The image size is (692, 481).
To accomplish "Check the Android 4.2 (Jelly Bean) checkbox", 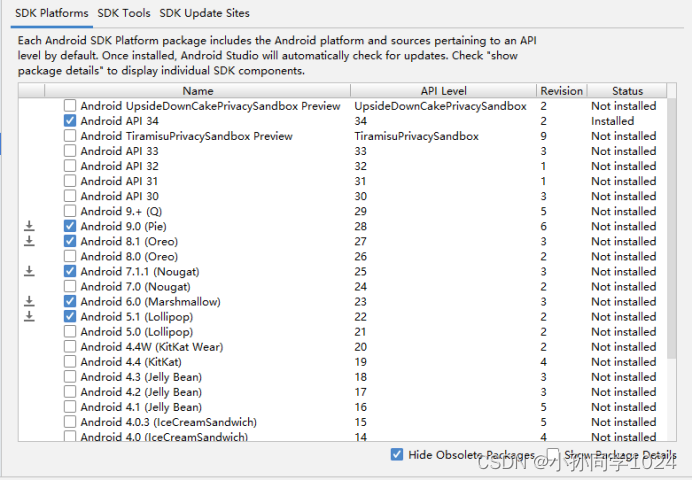I will click(70, 391).
